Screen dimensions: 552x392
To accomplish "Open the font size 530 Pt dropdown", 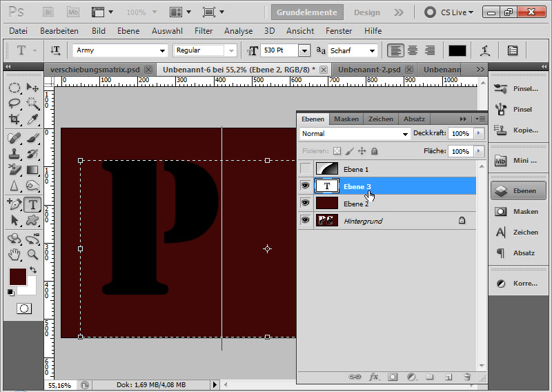I will 304,50.
